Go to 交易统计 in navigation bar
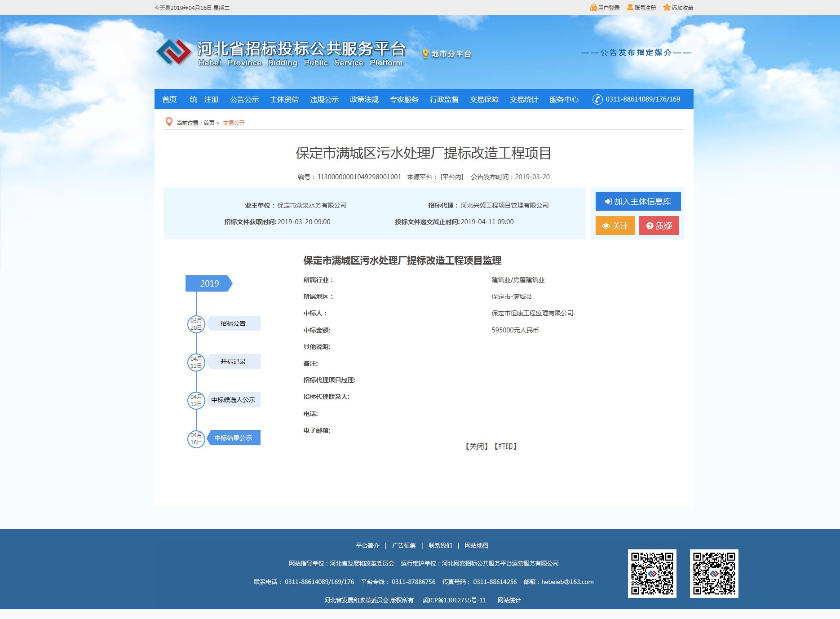 (524, 99)
